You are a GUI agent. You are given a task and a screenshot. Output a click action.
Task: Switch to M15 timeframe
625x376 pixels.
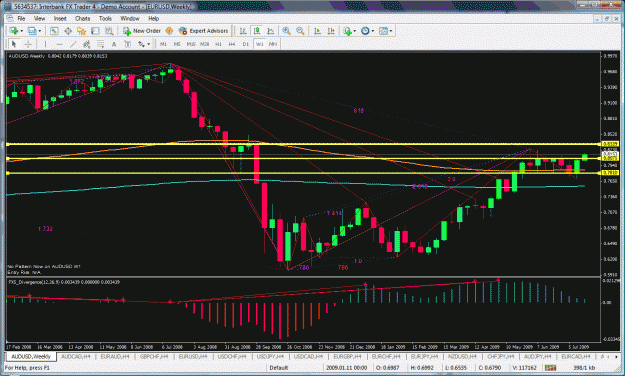[x=191, y=44]
